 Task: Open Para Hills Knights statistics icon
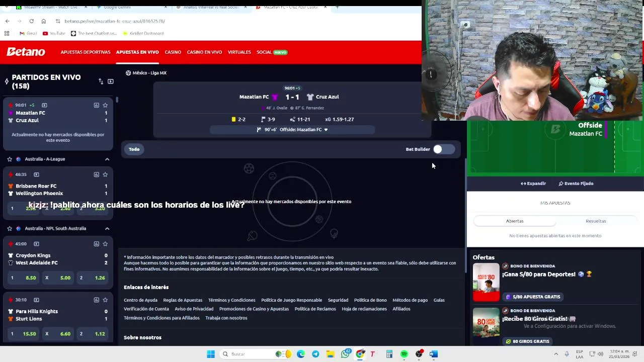[96, 300]
